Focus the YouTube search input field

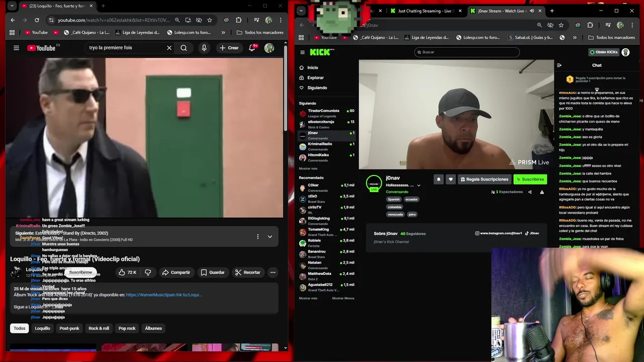[125, 48]
